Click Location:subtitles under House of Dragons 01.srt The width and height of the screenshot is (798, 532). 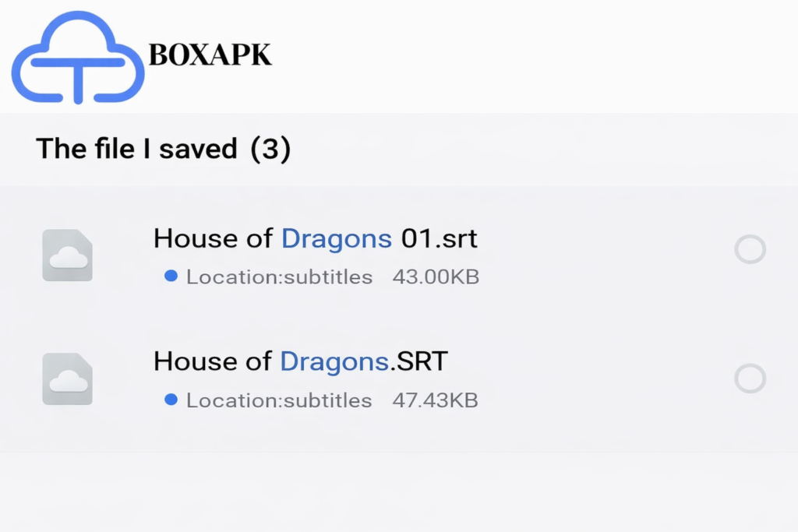[279, 277]
